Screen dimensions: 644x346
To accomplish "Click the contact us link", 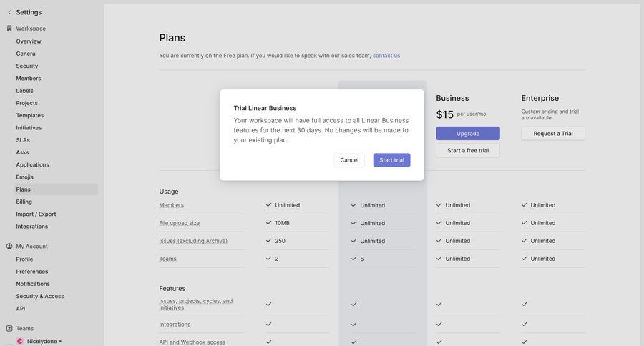I will (386, 56).
